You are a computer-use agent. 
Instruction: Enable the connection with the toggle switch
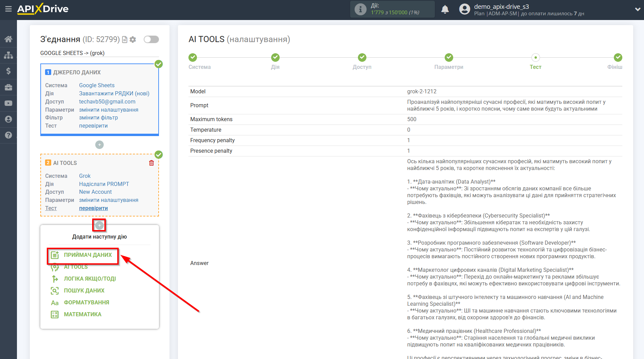coord(151,39)
